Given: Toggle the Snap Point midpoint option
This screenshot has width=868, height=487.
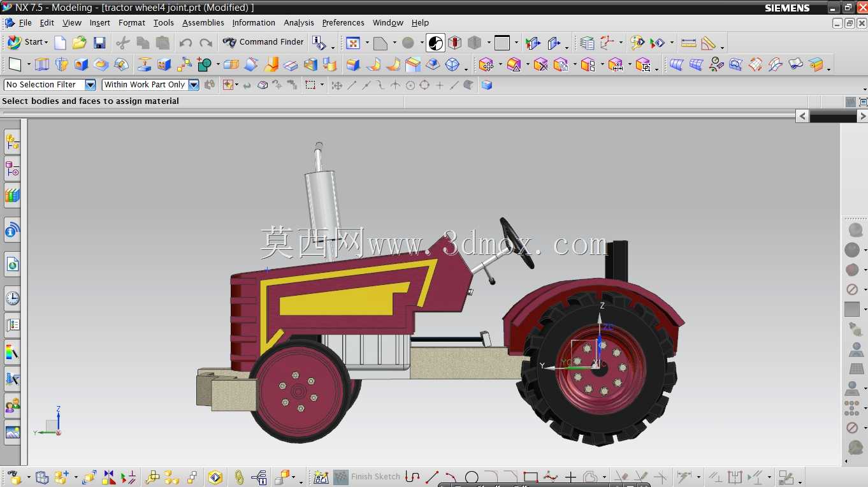Looking at the screenshot, I should pos(366,85).
